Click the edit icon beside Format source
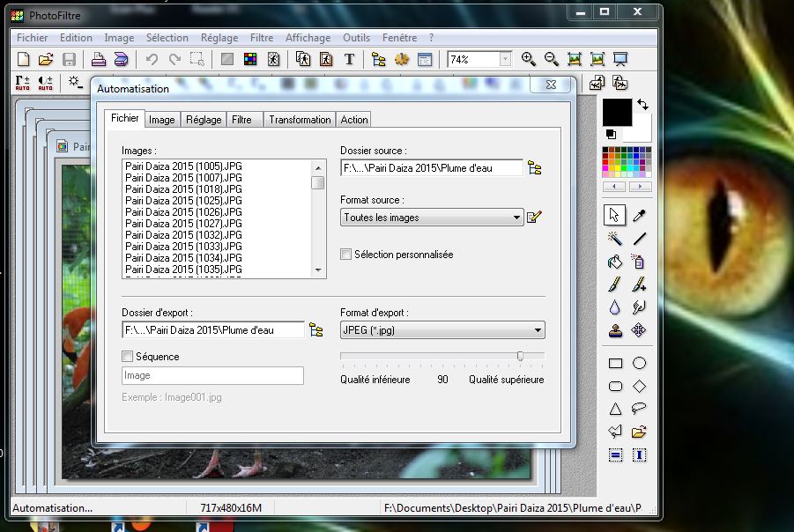This screenshot has height=532, width=794. pyautogui.click(x=534, y=218)
